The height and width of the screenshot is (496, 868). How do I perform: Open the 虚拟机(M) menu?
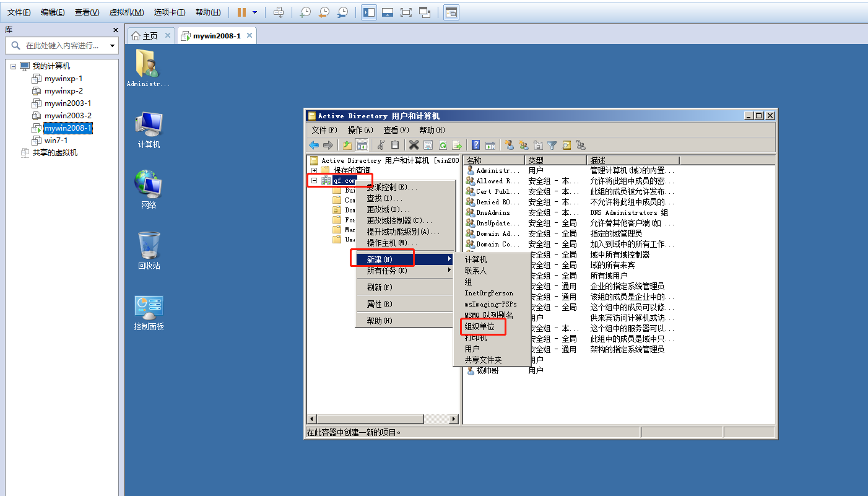pos(126,12)
